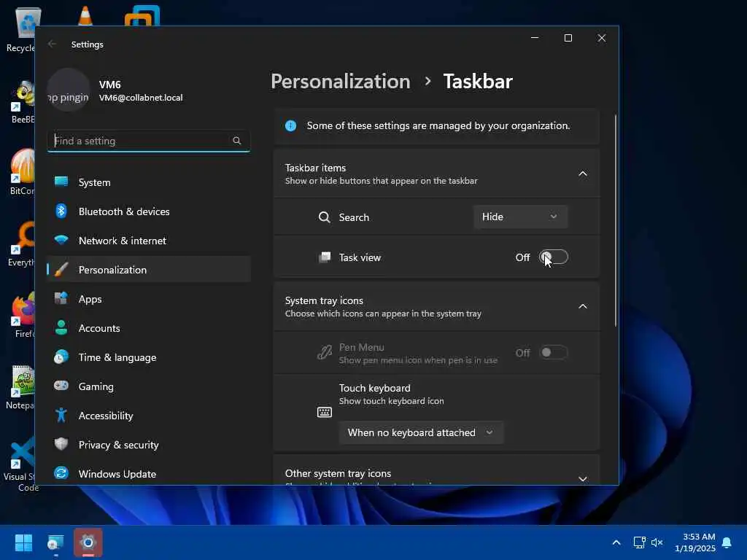747x560 pixels.
Task: Open Privacy & security settings category
Action: point(149,444)
